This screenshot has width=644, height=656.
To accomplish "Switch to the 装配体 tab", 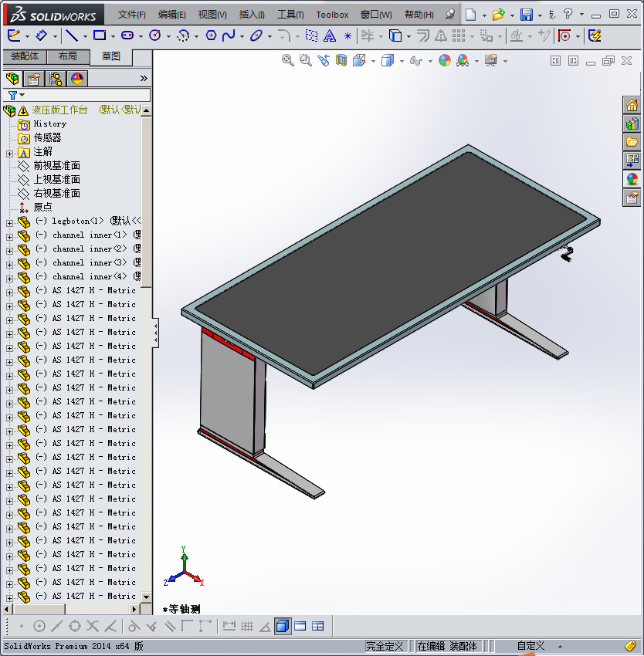I will click(25, 56).
